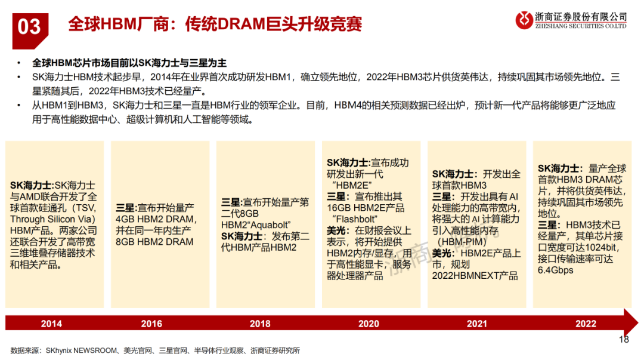The width and height of the screenshot is (644, 363).
Task: Click the 2020 timeline marker
Action: (x=369, y=324)
